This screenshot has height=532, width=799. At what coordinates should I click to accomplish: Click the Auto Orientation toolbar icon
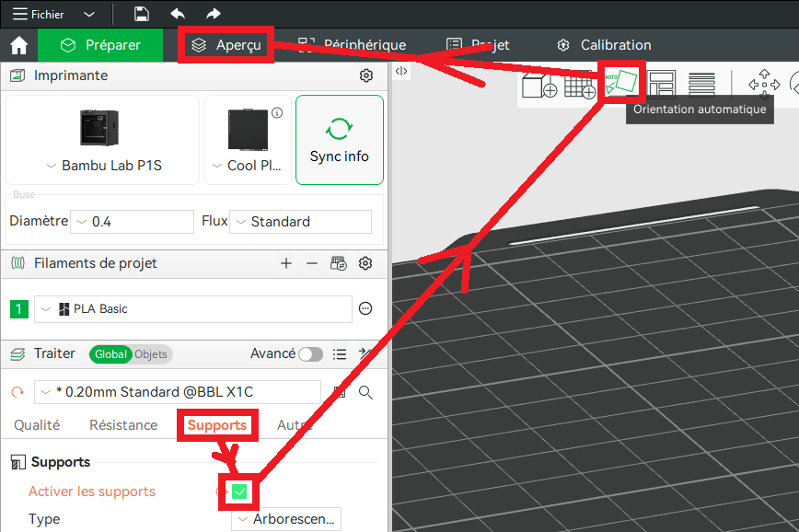click(x=621, y=85)
